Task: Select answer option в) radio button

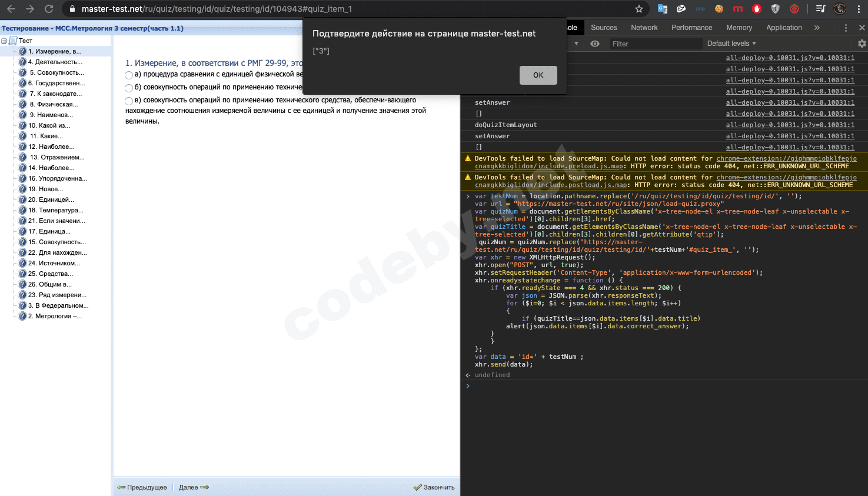Action: pos(129,101)
